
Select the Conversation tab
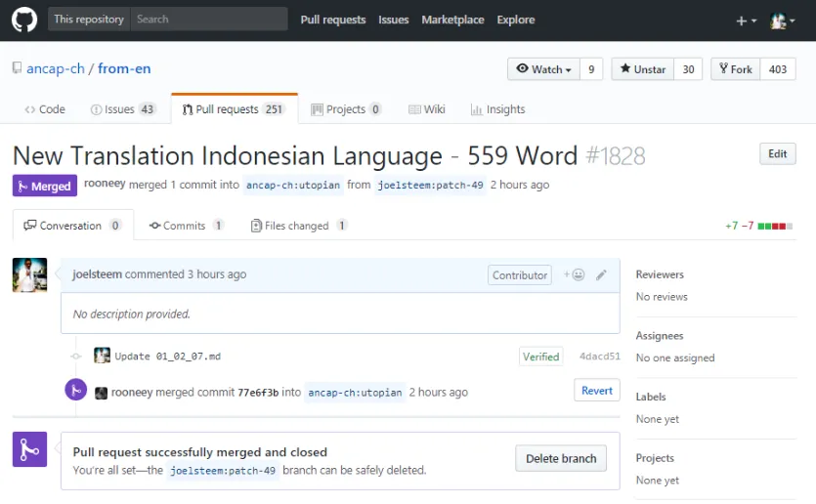coord(73,226)
